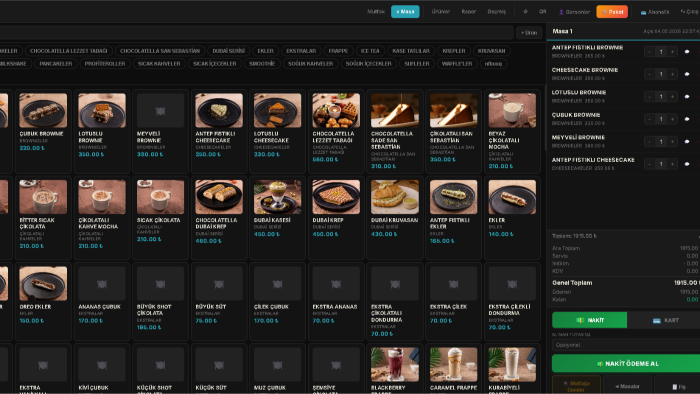Filter by EKLER category
Viewport: 700px width, 394px height.
[x=265, y=51]
